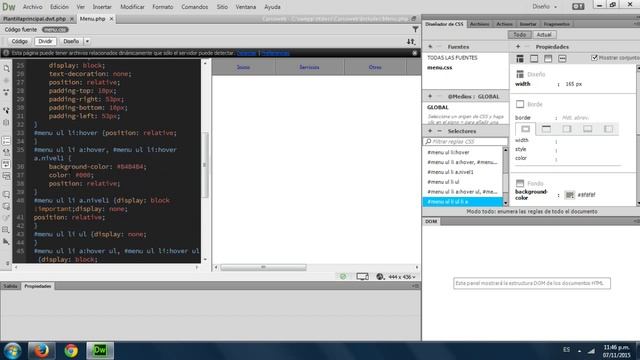Image resolution: width=640 pixels, height=360 pixels.
Task: Open the File Management arrows icon
Action: [x=411, y=41]
